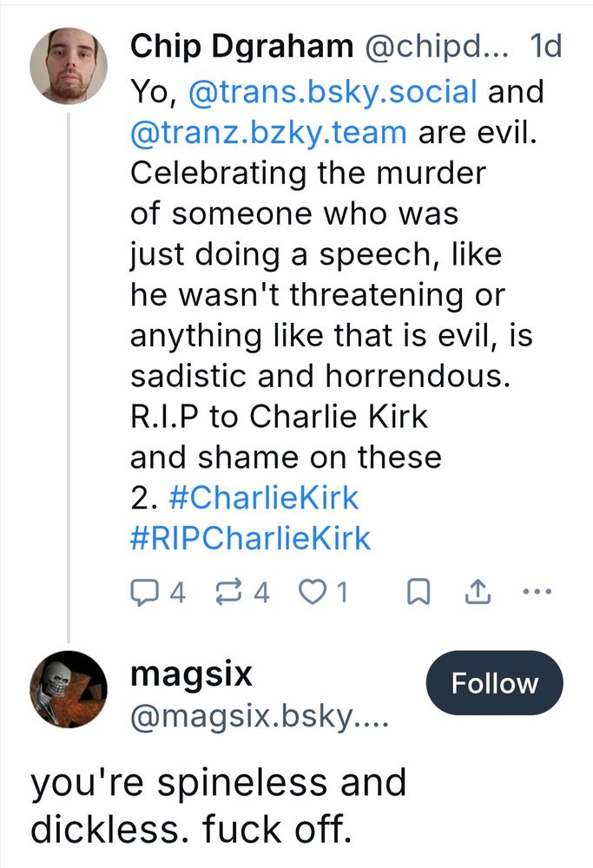Follow the magsix account

(x=494, y=683)
